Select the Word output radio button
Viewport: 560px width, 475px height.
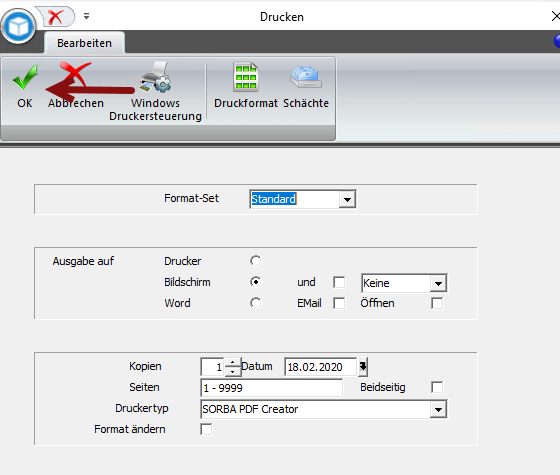(255, 303)
